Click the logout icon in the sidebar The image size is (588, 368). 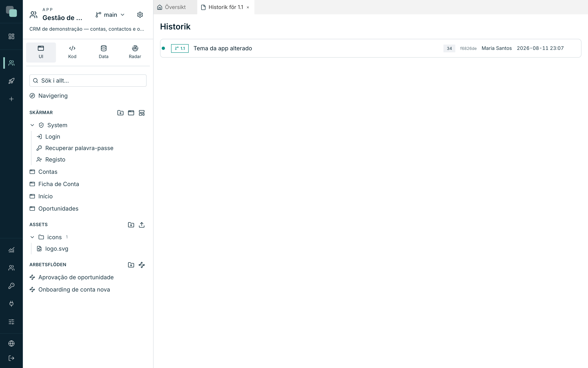(11, 358)
